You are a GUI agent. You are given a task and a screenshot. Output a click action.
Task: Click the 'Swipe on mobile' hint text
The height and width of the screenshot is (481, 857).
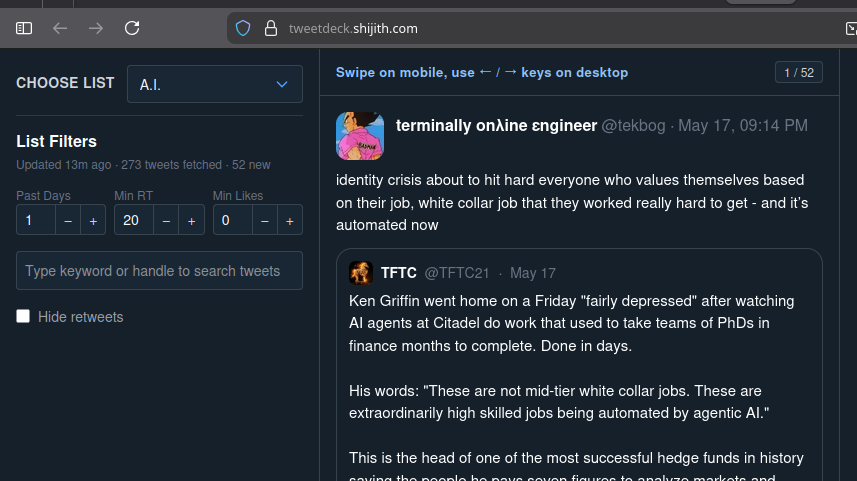(x=482, y=72)
